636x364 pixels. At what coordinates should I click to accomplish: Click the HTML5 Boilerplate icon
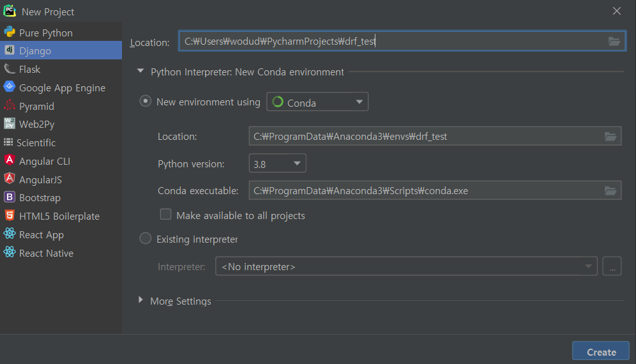(x=10, y=216)
